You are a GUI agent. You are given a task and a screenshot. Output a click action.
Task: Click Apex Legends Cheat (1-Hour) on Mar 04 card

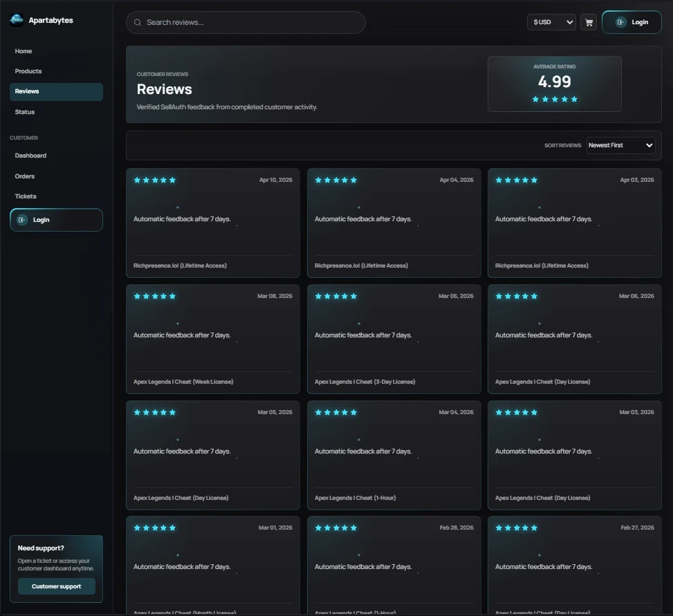pyautogui.click(x=355, y=498)
